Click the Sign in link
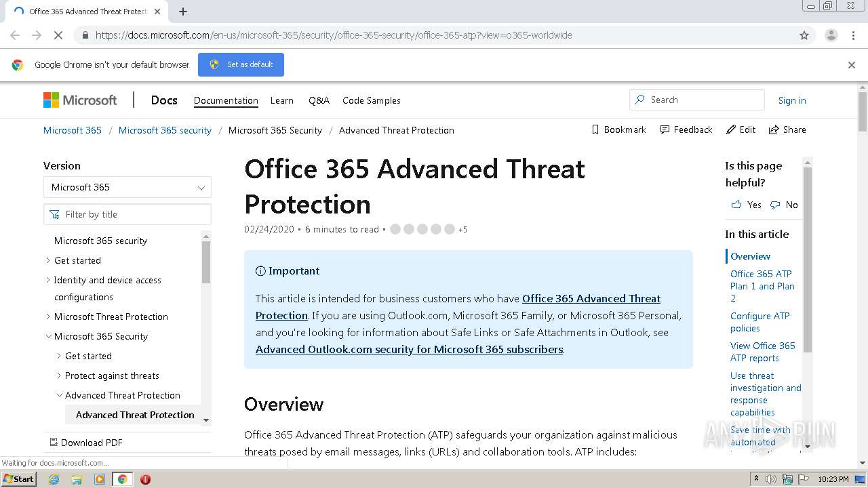 [x=792, y=100]
